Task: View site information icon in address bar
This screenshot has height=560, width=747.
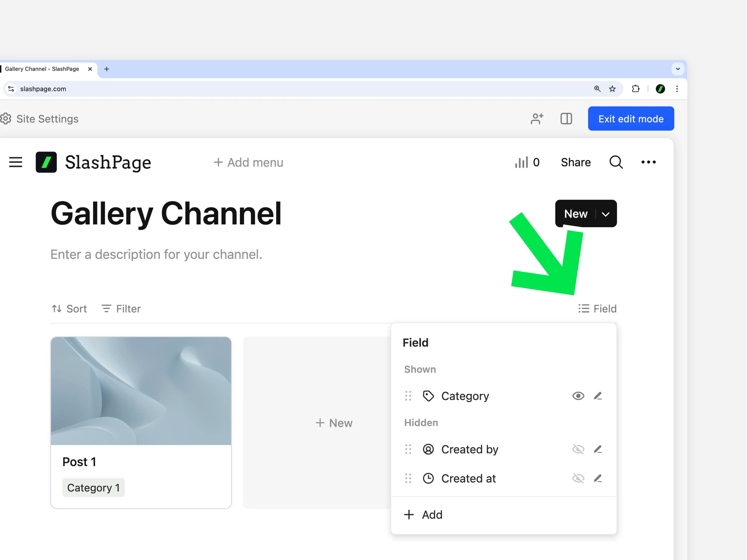Action: [x=11, y=89]
